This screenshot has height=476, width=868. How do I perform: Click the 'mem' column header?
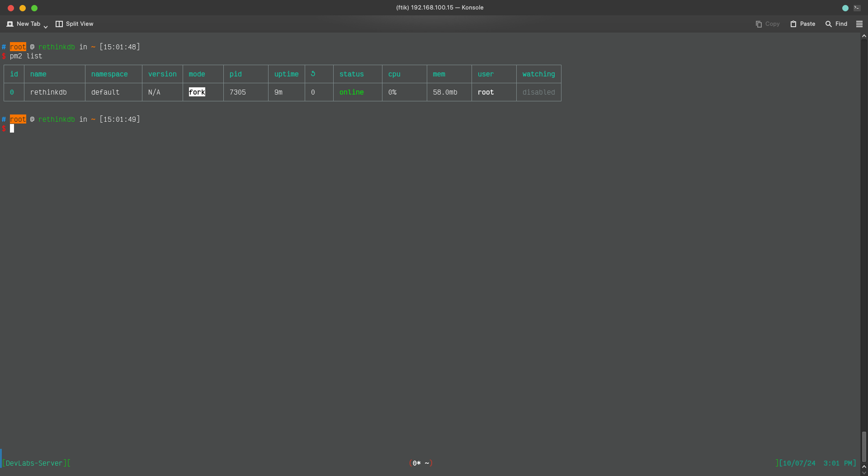click(439, 74)
